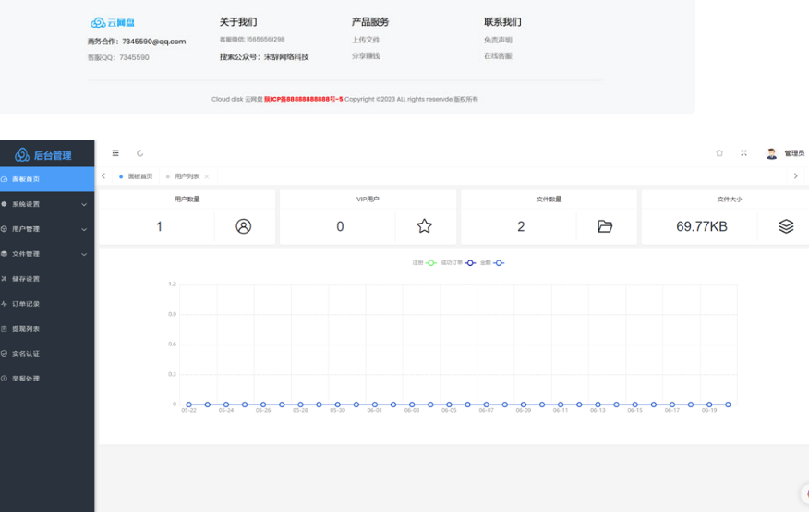
Task: Close the 用户列表 tab
Action: tap(206, 176)
